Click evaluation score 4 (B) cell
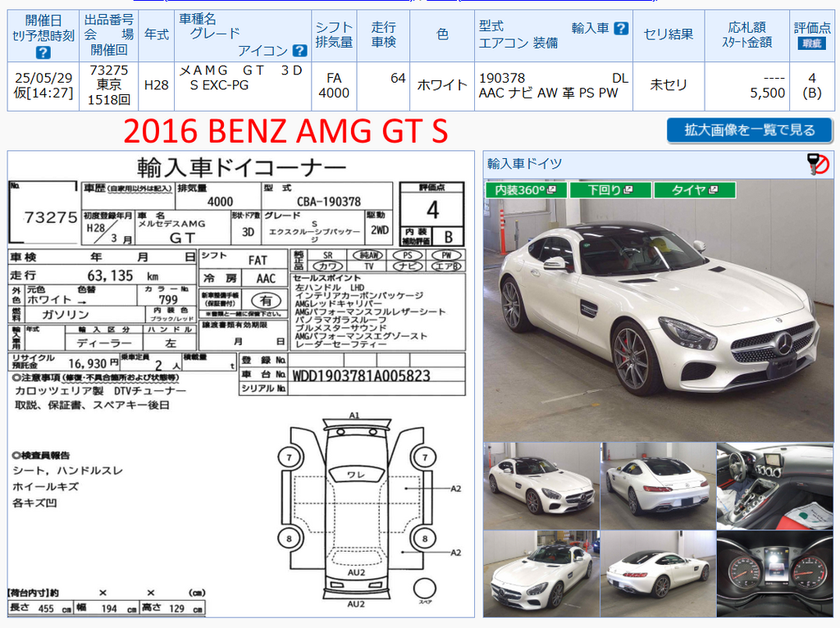Viewport: 840px width, 628px height. (x=812, y=85)
